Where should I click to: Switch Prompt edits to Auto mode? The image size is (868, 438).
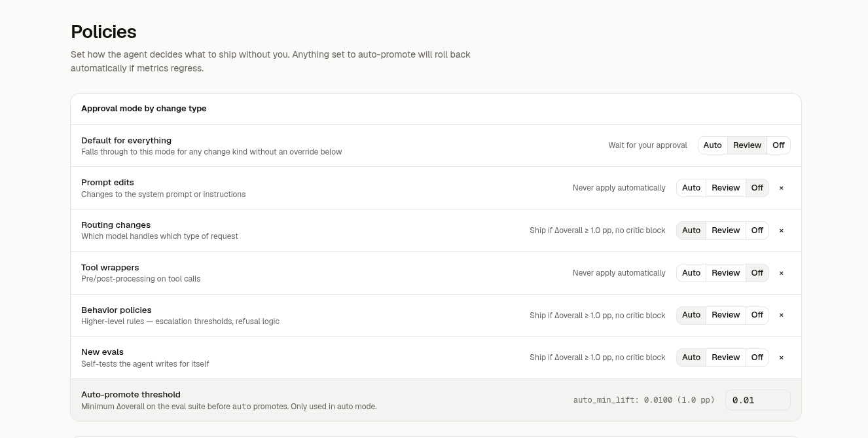691,188
